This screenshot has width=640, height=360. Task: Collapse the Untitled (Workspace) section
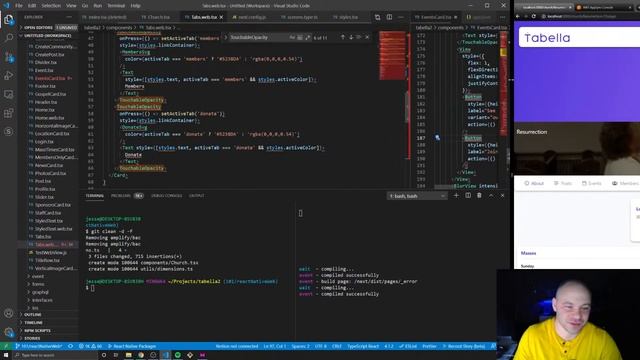coord(47,36)
